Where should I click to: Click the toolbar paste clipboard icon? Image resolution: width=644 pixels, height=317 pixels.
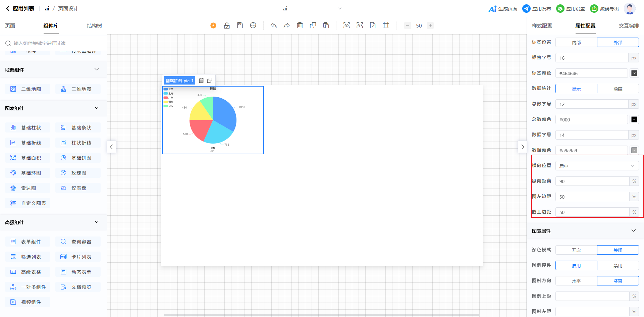(x=326, y=25)
